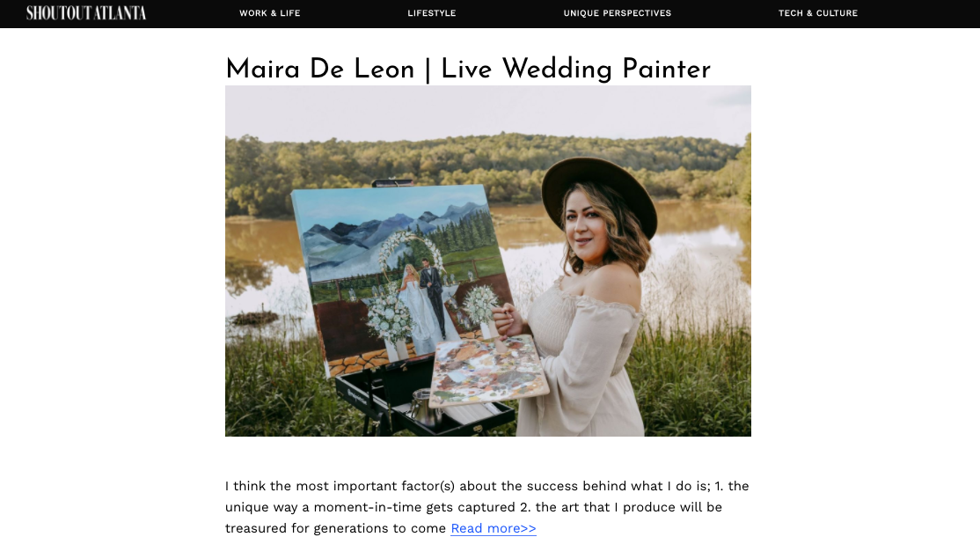This screenshot has width=980, height=559.
Task: Open the Work & Life menu
Action: click(269, 13)
